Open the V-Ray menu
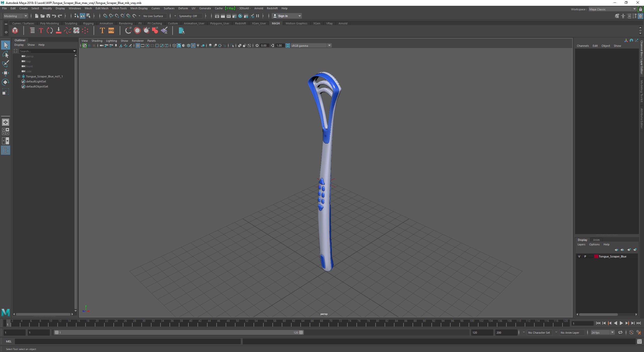644x352 pixels. tap(230, 8)
